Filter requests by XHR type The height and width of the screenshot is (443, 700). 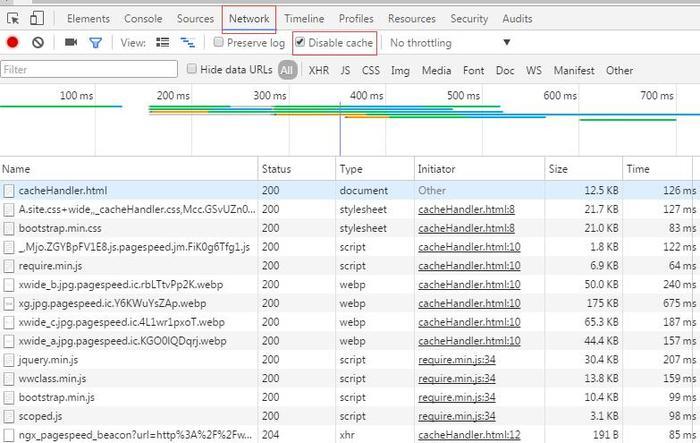[x=319, y=71]
